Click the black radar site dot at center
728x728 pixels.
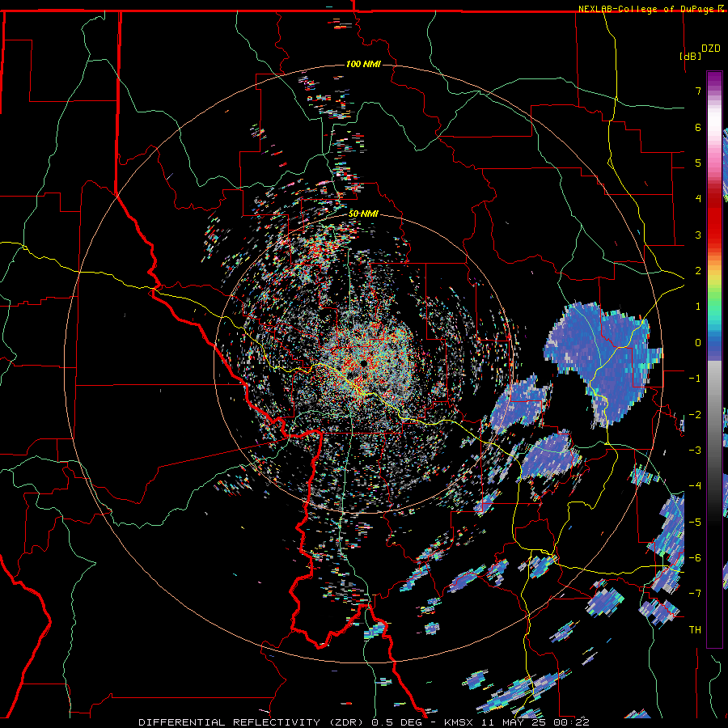point(363,363)
